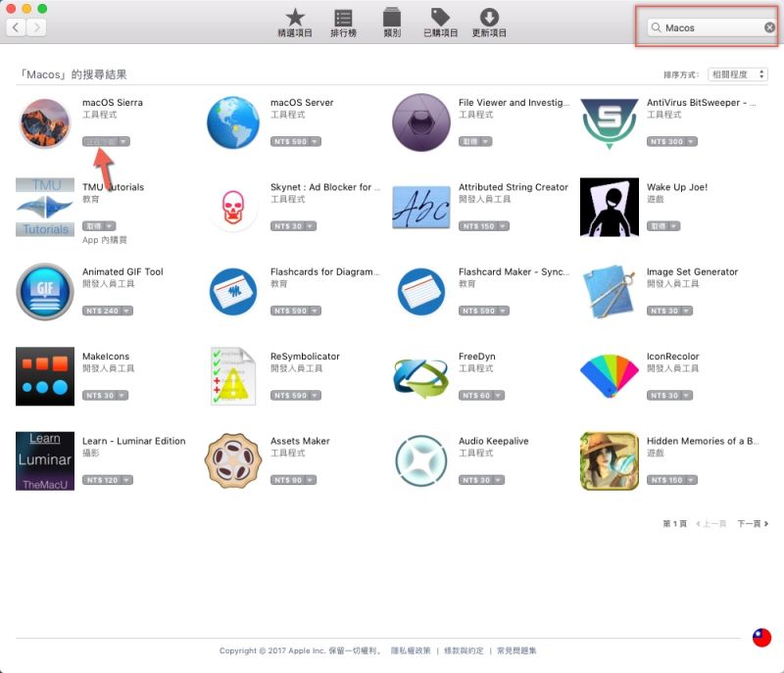784x673 pixels.
Task: Open the FreeDyn app icon
Action: click(x=421, y=376)
